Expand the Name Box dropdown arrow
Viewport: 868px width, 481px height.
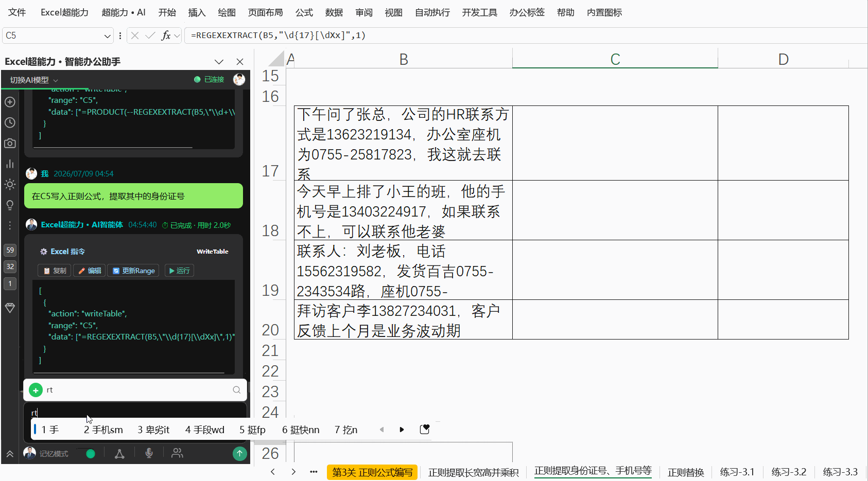point(107,35)
